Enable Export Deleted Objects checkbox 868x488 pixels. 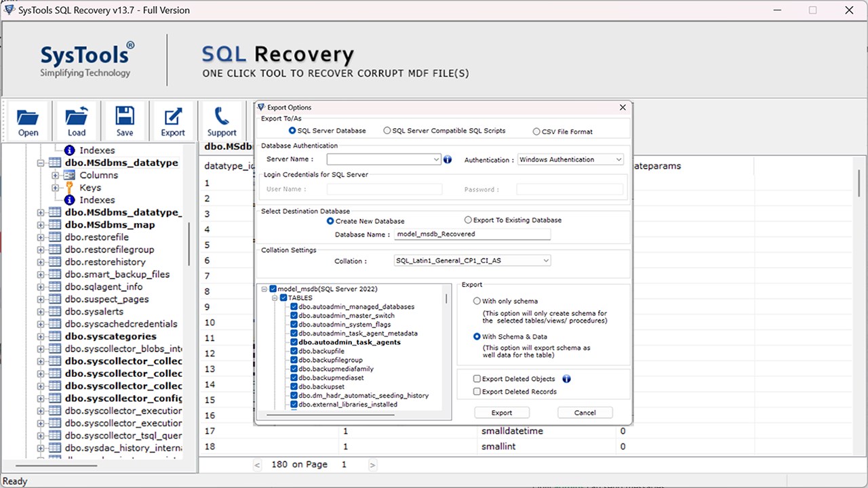click(477, 379)
